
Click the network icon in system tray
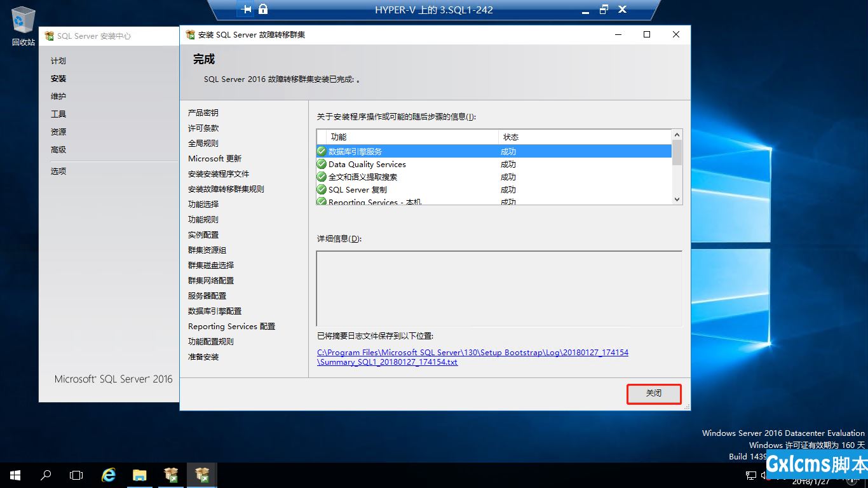tap(750, 475)
